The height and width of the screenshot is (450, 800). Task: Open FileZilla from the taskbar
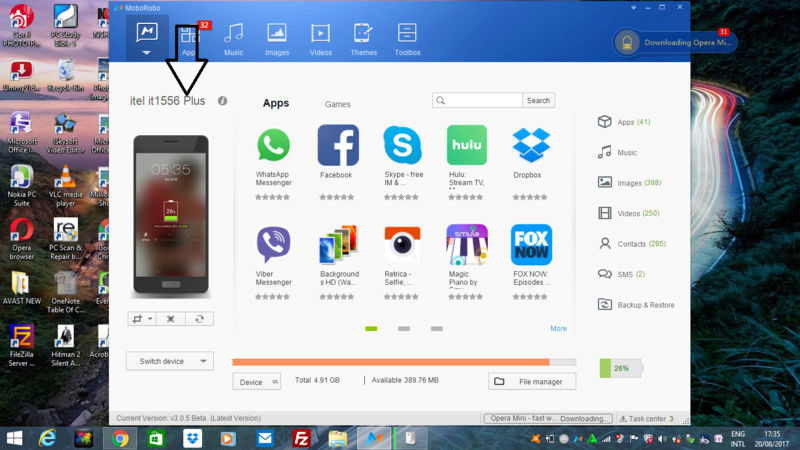pos(301,438)
